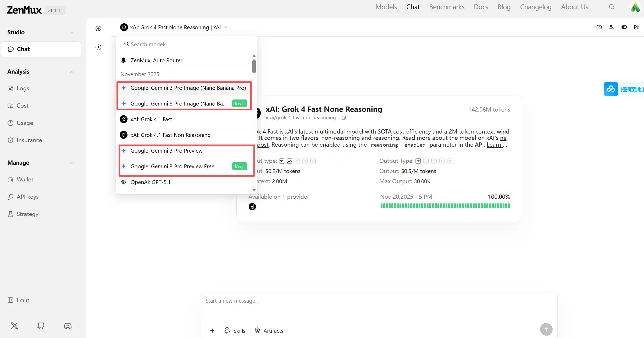Image resolution: width=644 pixels, height=338 pixels.
Task: Open the Discord icon in sidebar footer
Action: (x=68, y=326)
